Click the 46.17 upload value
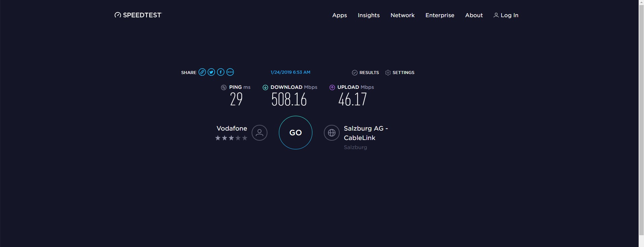The height and width of the screenshot is (247, 644). (x=352, y=100)
